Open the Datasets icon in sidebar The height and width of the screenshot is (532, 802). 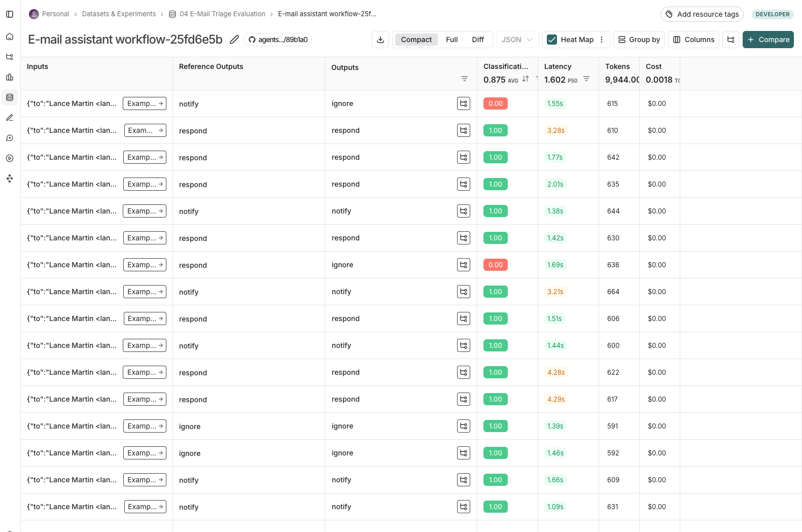(x=10, y=97)
